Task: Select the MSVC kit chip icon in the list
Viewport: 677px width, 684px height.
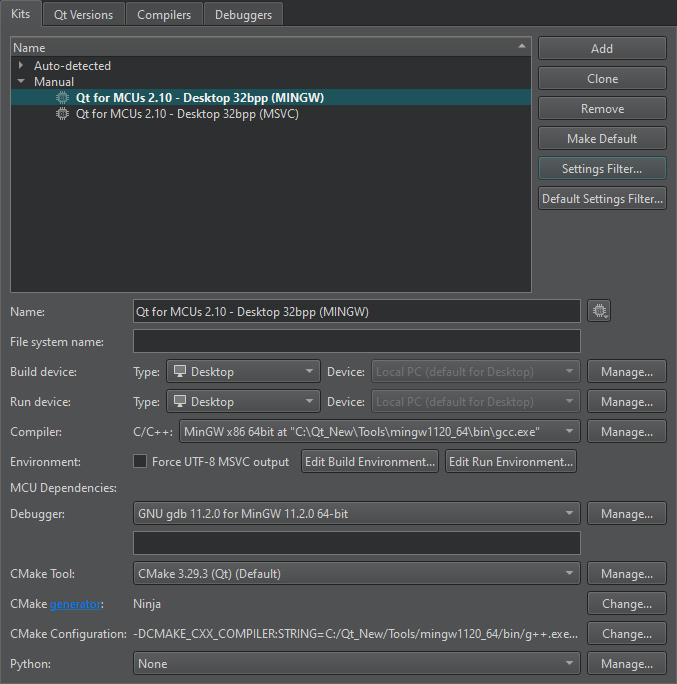Action: [x=63, y=114]
